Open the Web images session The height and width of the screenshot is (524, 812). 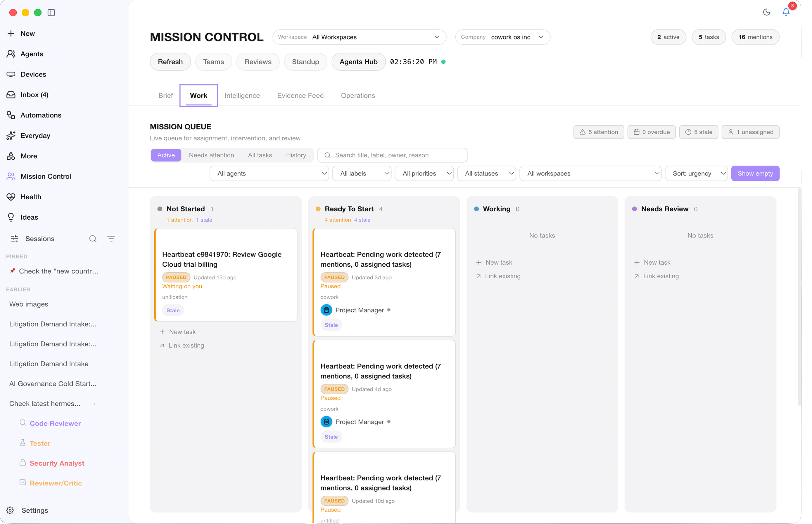29,304
